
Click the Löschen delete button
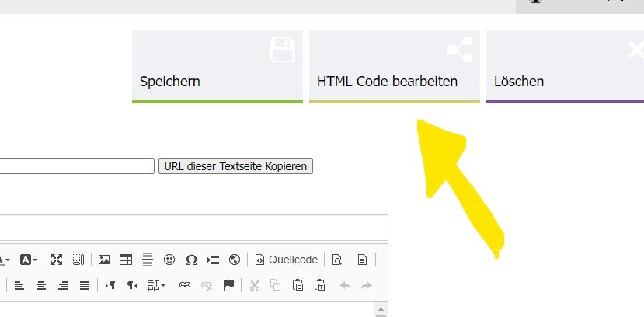click(x=565, y=66)
